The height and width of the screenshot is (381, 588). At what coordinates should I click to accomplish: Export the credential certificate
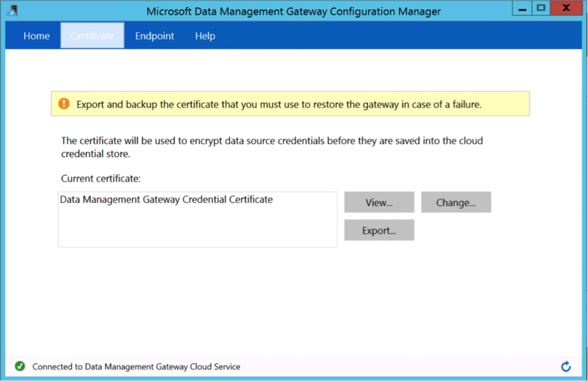pyautogui.click(x=379, y=231)
